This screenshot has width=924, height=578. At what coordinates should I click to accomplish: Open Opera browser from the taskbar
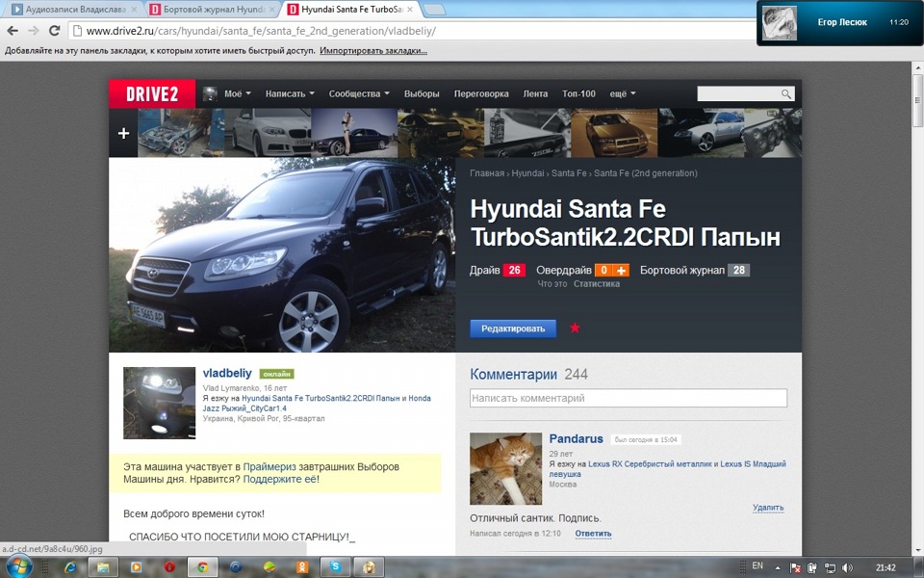(x=169, y=567)
